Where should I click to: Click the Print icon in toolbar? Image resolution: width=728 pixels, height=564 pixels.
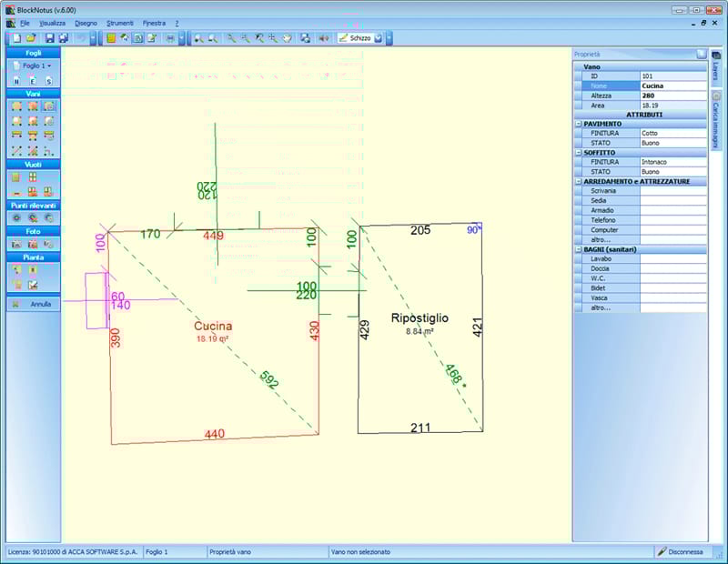coord(170,38)
